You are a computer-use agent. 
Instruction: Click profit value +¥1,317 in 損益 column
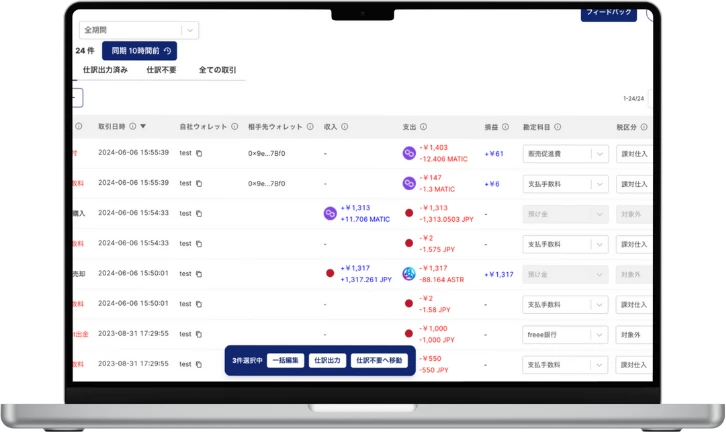point(499,274)
